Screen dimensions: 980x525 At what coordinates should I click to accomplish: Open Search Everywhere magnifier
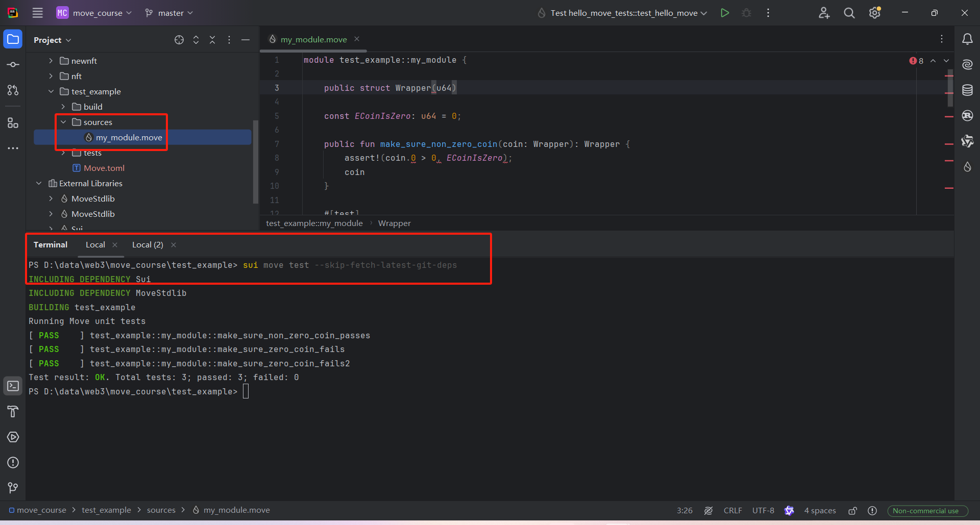[x=849, y=13]
